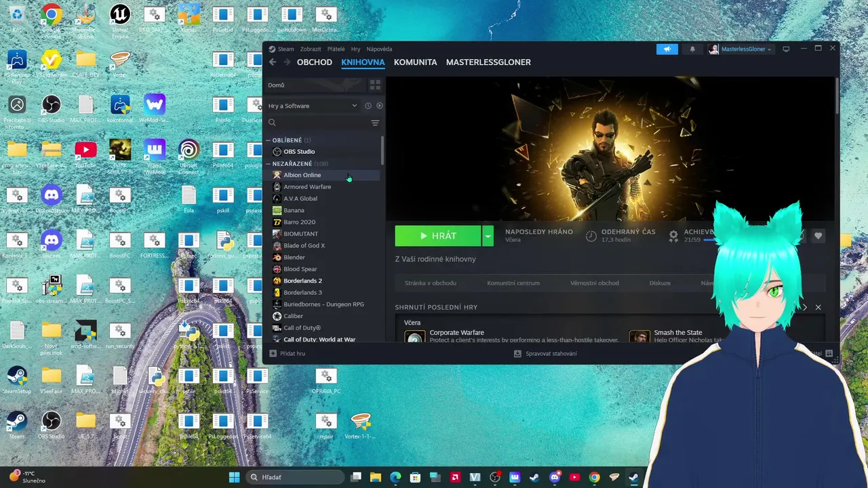Open Google Chrome desktop shortcut
The width and height of the screenshot is (868, 488).
pyautogui.click(x=51, y=18)
